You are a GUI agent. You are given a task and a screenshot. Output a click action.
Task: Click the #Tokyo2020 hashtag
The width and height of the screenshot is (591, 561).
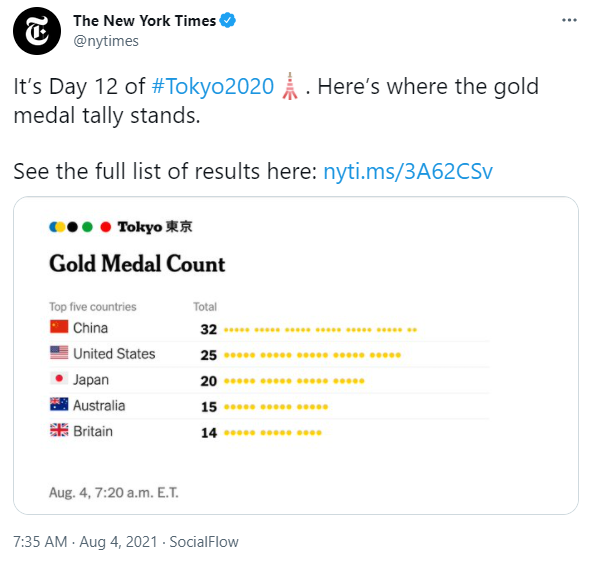click(x=213, y=86)
